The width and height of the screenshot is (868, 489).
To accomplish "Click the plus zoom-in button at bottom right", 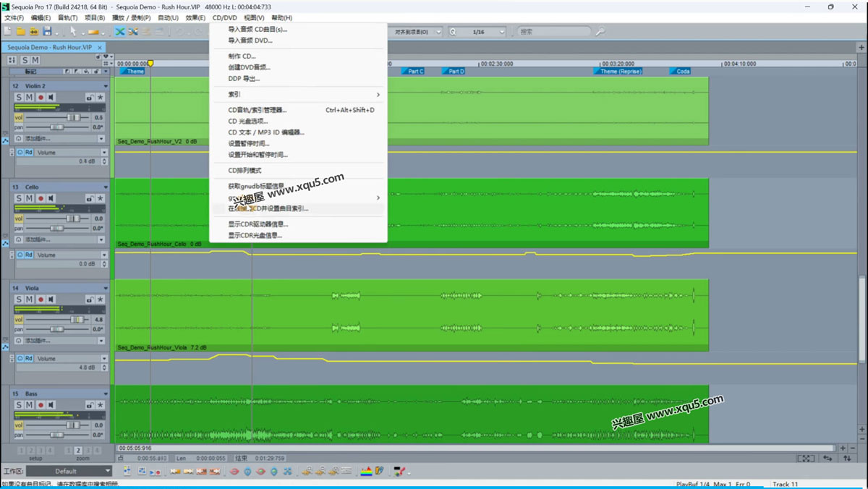I will click(843, 448).
